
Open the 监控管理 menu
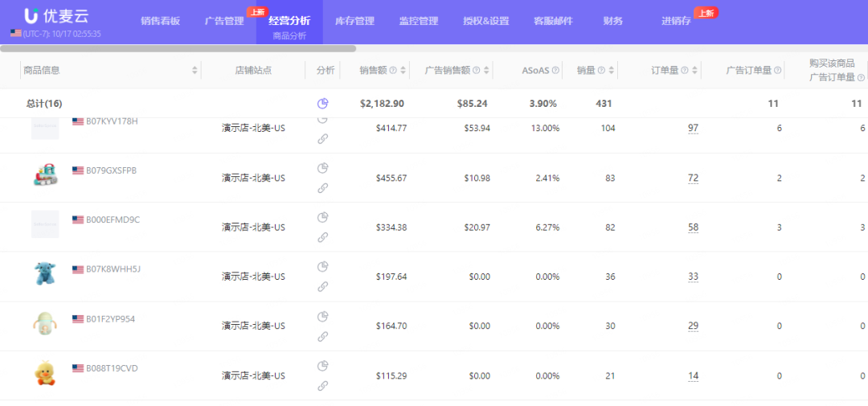(419, 21)
